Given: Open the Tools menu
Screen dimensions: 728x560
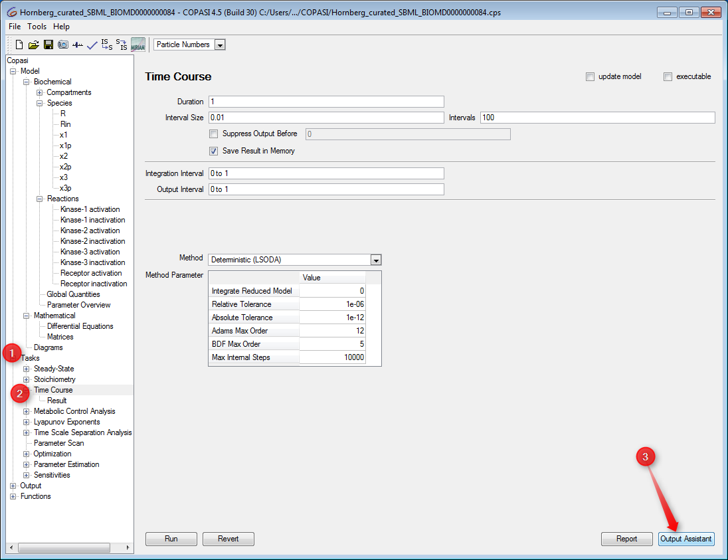Looking at the screenshot, I should [37, 27].
